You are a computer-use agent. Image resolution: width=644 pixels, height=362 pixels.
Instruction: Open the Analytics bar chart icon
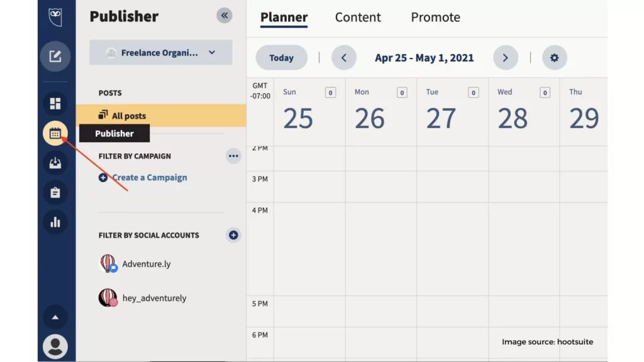click(55, 222)
